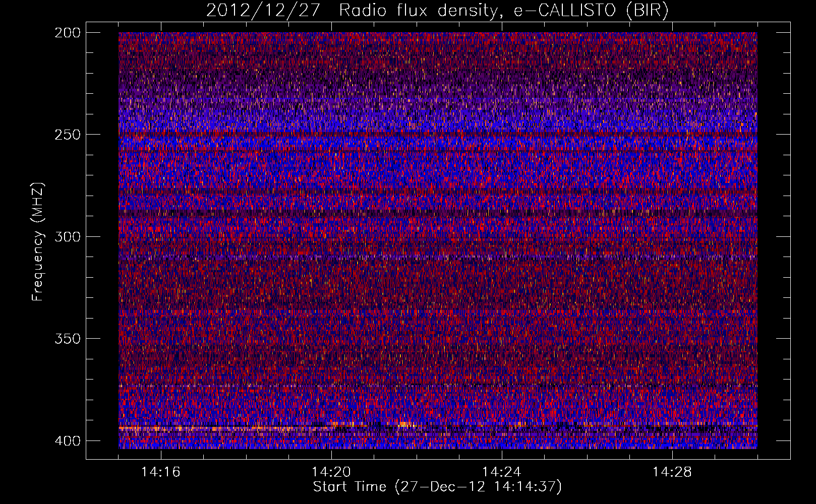816x504 pixels.
Task: Click the 250 frequency tick label
Action: coord(67,135)
